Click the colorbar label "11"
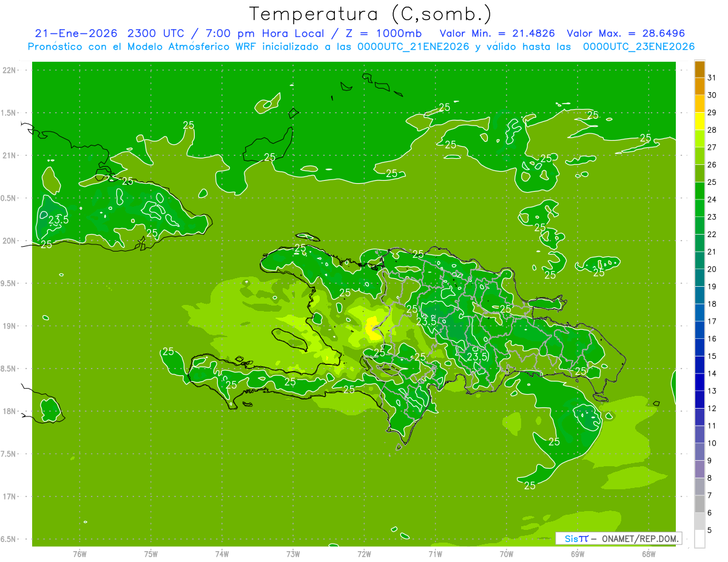This screenshot has width=728, height=562. pos(712,426)
